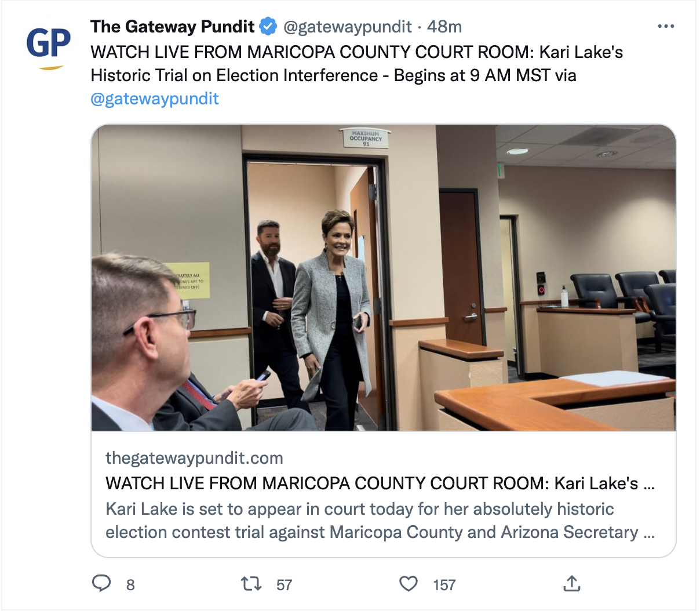Click the reply speech bubble icon

coord(101,583)
